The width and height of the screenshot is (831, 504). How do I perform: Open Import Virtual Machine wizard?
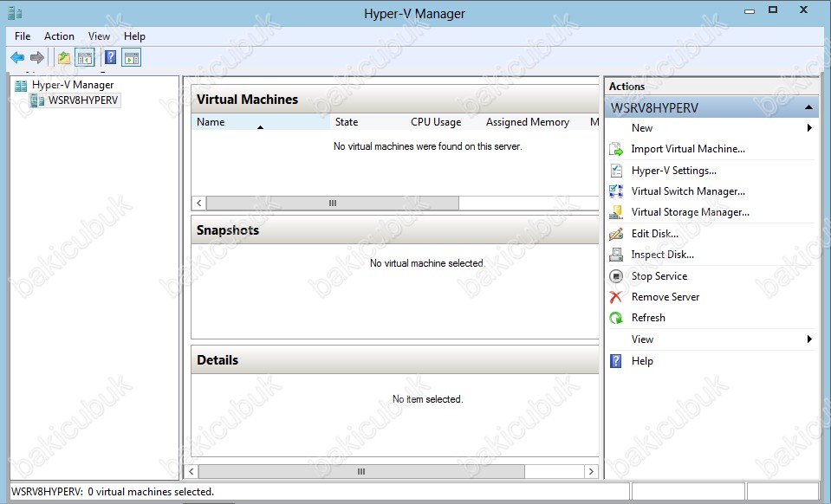pyautogui.click(x=688, y=149)
